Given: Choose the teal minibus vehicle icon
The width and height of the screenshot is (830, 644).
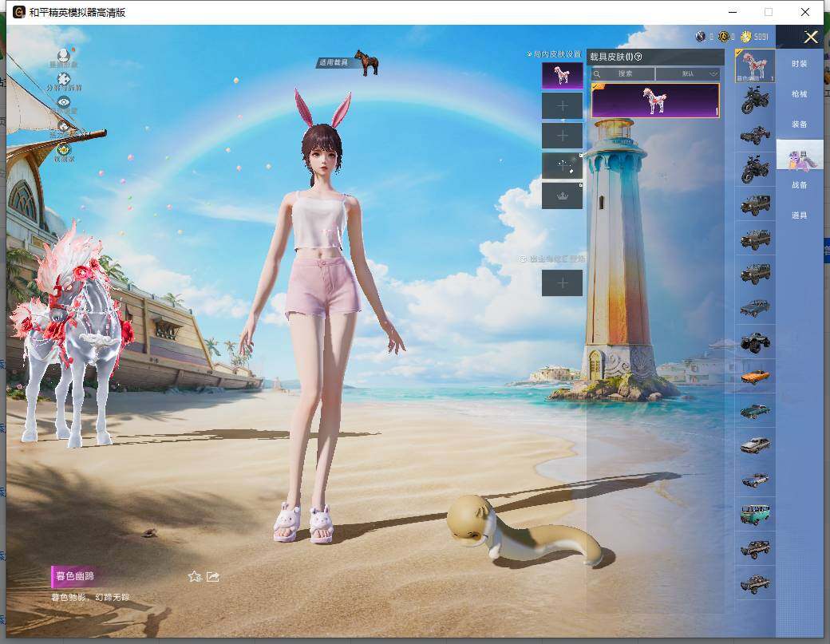Looking at the screenshot, I should coord(755,515).
